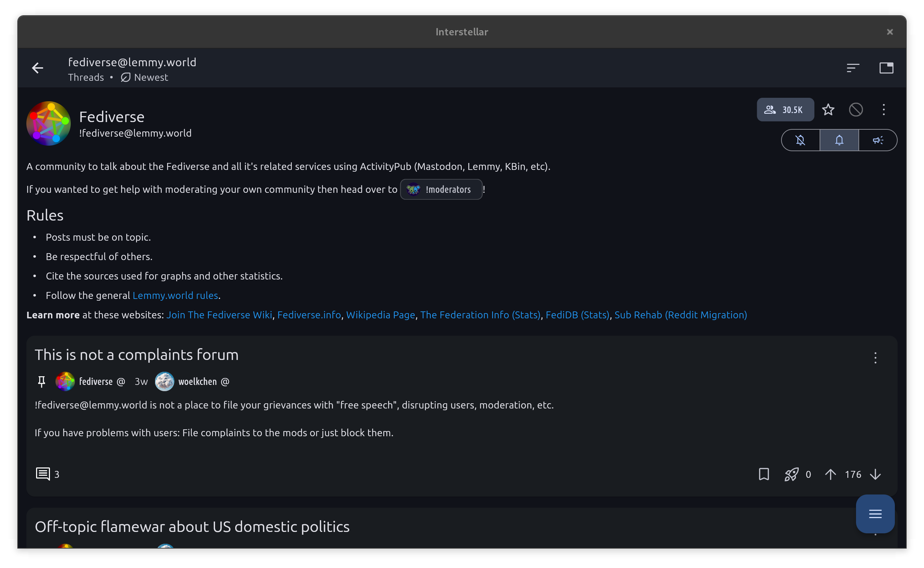Downvote the complaints forum post
Viewport: 924px width, 568px height.
pos(875,474)
